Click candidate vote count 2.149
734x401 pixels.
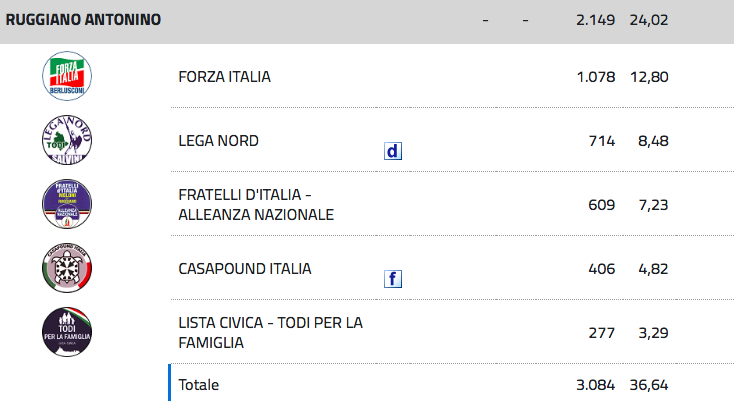595,20
